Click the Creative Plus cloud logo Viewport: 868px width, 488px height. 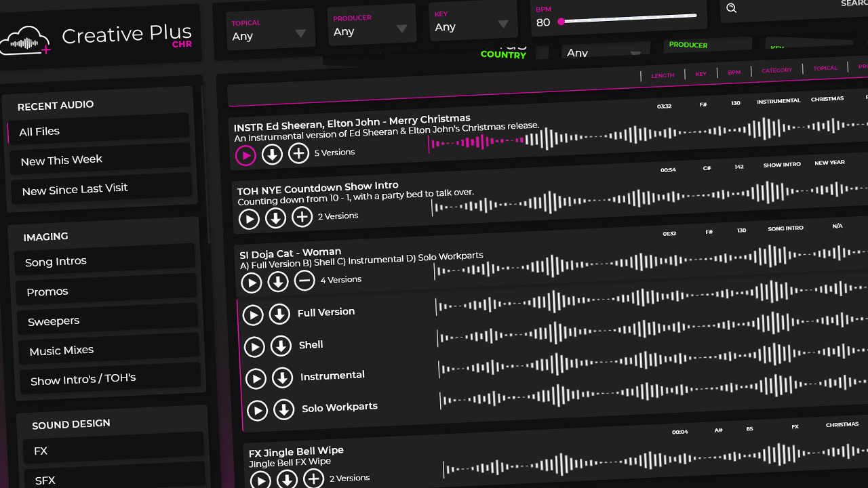pyautogui.click(x=26, y=41)
